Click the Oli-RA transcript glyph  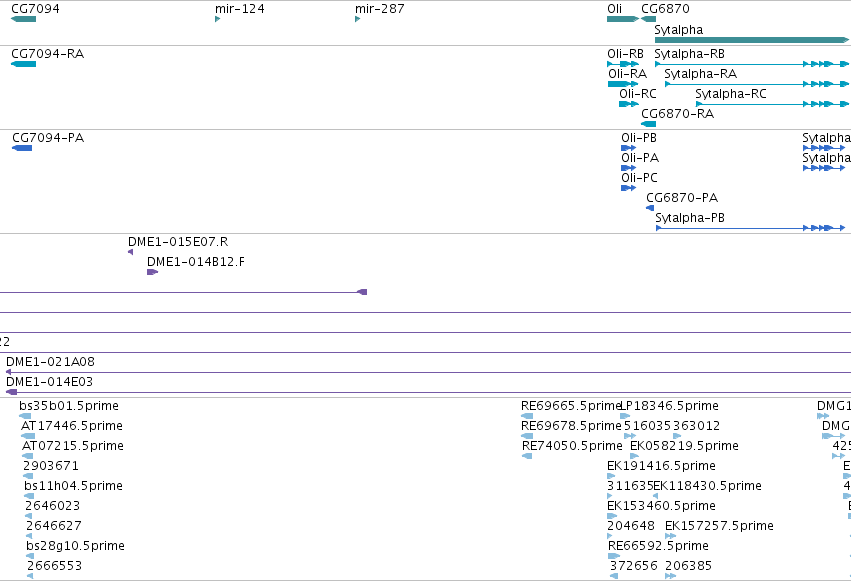[623, 84]
